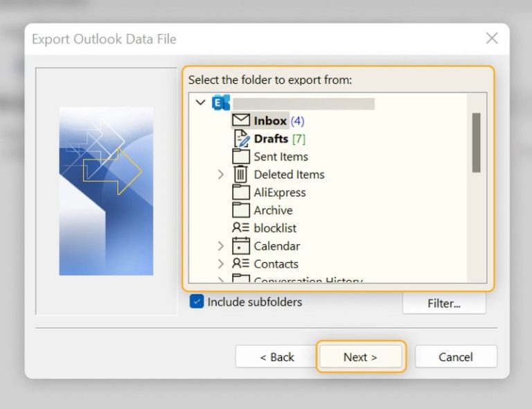Select the Archive folder label
This screenshot has width=532, height=409.
point(273,210)
